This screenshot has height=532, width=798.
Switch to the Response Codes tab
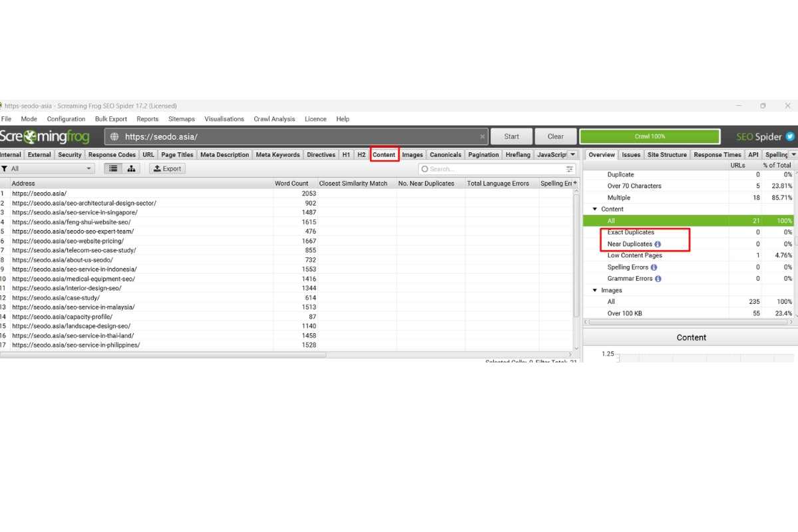pyautogui.click(x=112, y=155)
